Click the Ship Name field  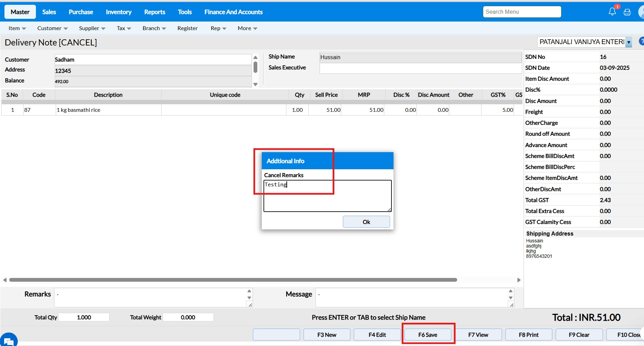pos(421,57)
